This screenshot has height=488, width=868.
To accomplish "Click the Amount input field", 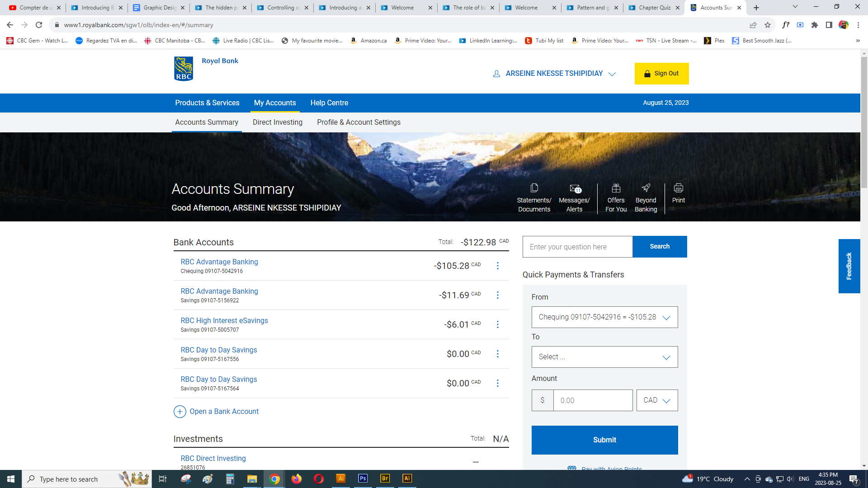I will click(x=592, y=400).
